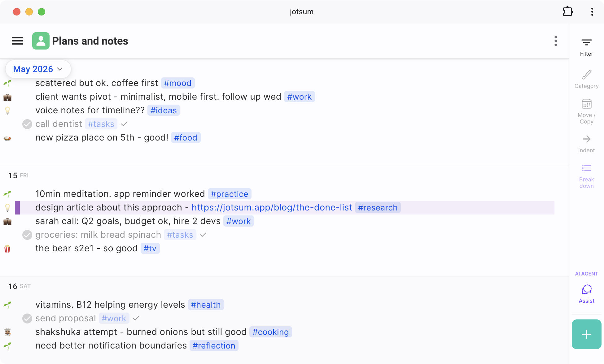
Task: Choose the Move / Copy calendar tool
Action: click(587, 112)
